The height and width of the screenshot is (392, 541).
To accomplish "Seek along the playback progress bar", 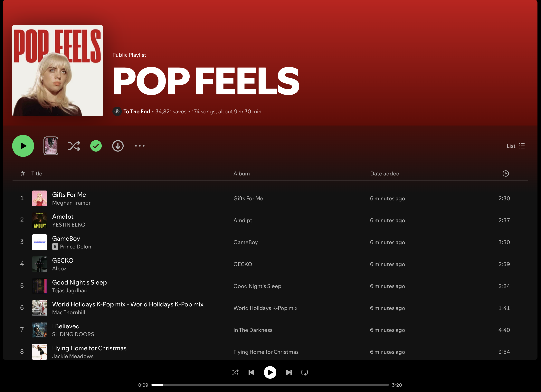I will (x=270, y=385).
